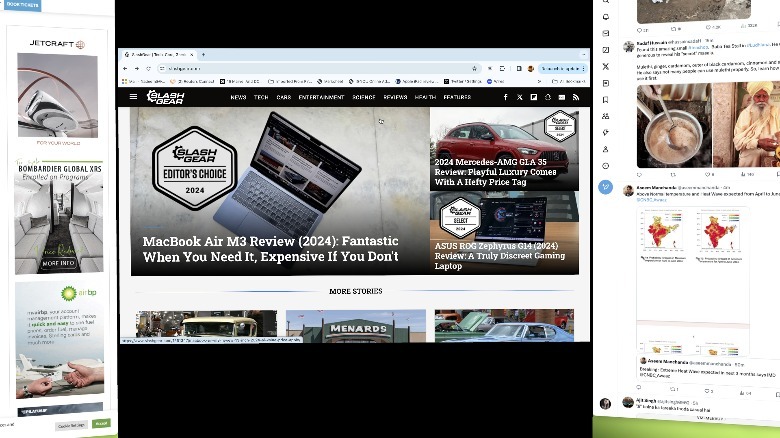Screen dimensions: 780x438
Task: Open the Cars menu on SlashGear
Action: coord(284,97)
